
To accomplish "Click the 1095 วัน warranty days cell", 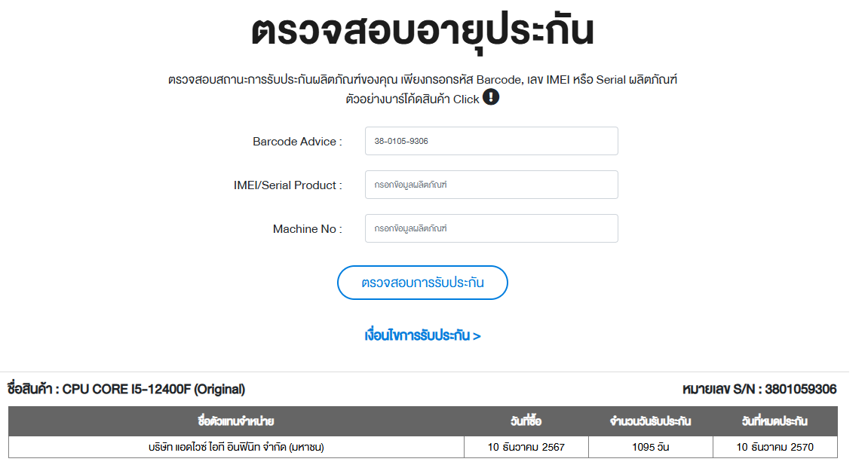I will 650,447.
